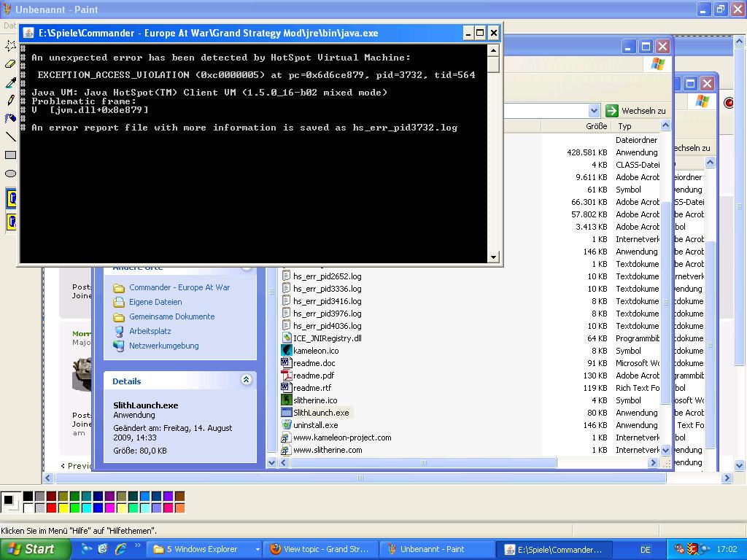Viewport: 747px width, 560px height.
Task: Click the java.exe console title bar icon
Action: (28, 33)
